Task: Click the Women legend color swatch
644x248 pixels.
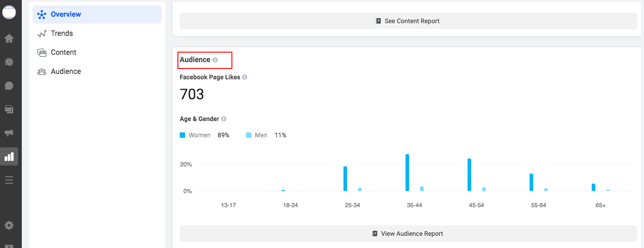Action: pos(182,135)
